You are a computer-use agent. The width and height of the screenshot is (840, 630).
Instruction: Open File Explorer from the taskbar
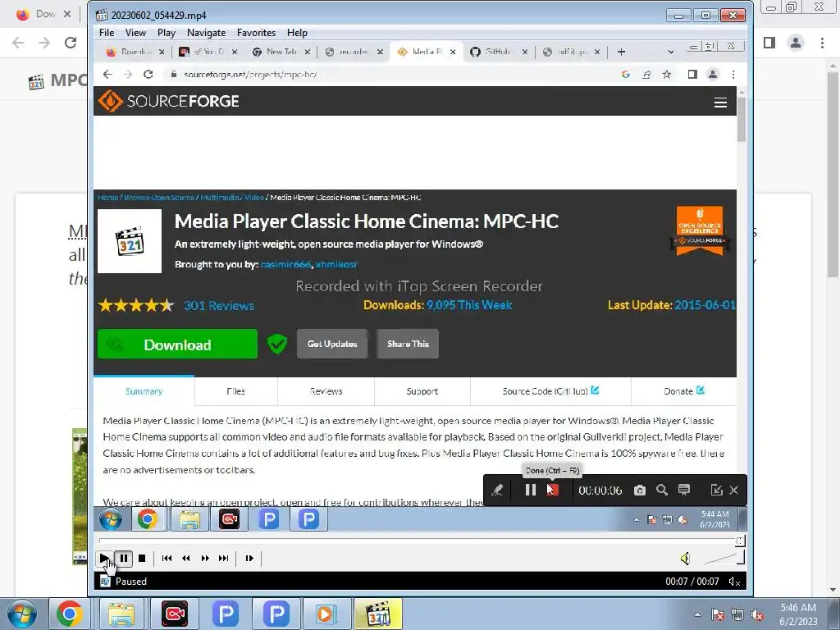pyautogui.click(x=121, y=614)
